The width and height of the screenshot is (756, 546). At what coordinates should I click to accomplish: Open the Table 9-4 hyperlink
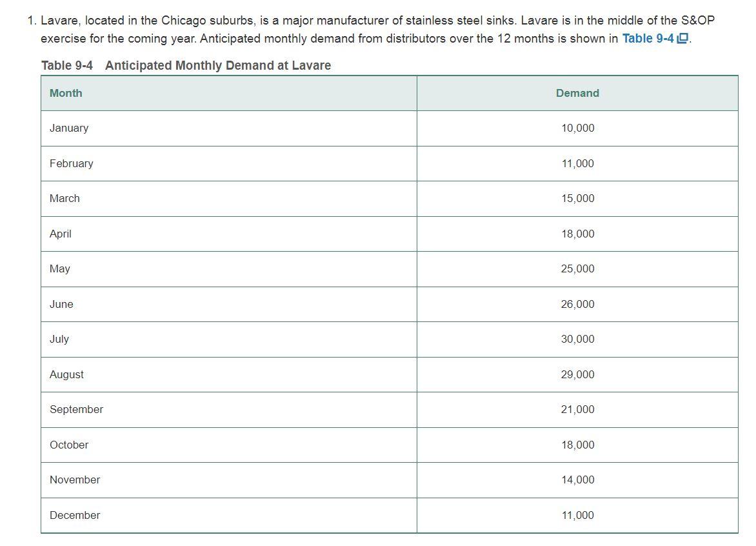648,39
